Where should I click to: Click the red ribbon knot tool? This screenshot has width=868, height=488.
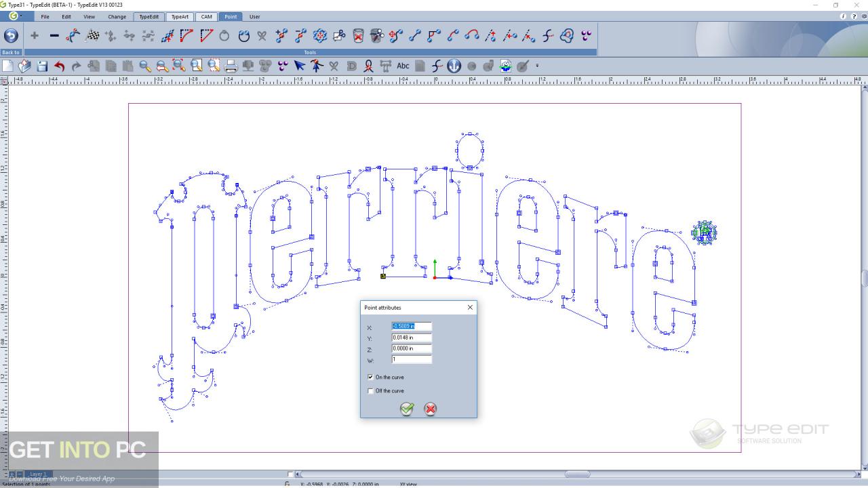pos(368,66)
